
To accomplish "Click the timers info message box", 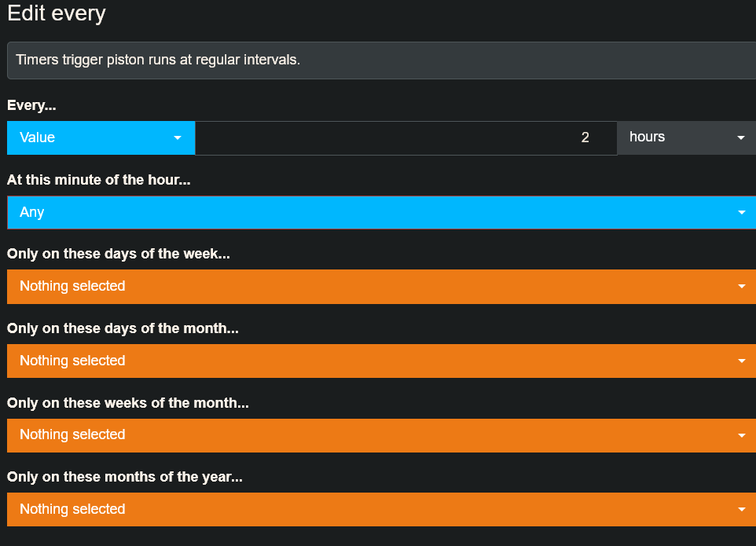I will point(381,60).
